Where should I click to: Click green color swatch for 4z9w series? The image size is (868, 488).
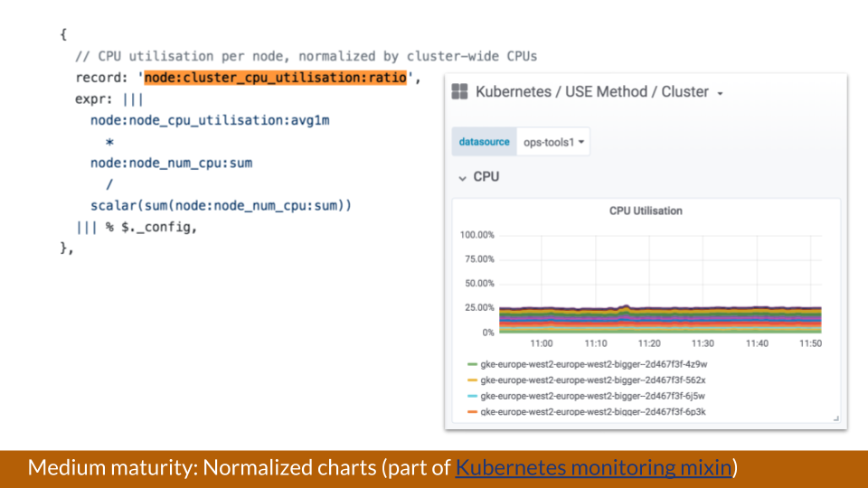(472, 364)
